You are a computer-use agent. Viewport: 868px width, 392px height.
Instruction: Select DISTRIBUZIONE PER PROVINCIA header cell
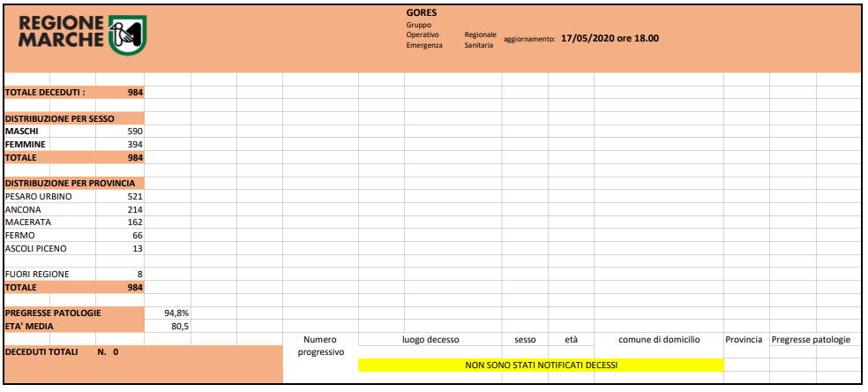click(x=74, y=184)
